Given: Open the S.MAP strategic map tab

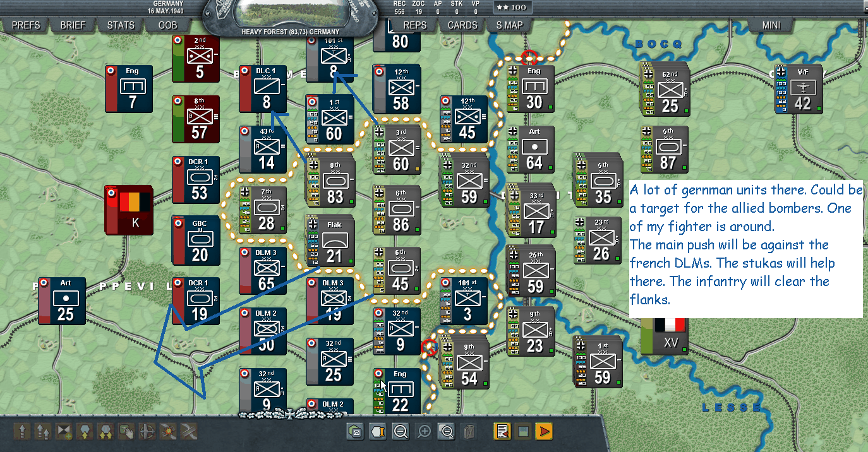Looking at the screenshot, I should point(510,25).
